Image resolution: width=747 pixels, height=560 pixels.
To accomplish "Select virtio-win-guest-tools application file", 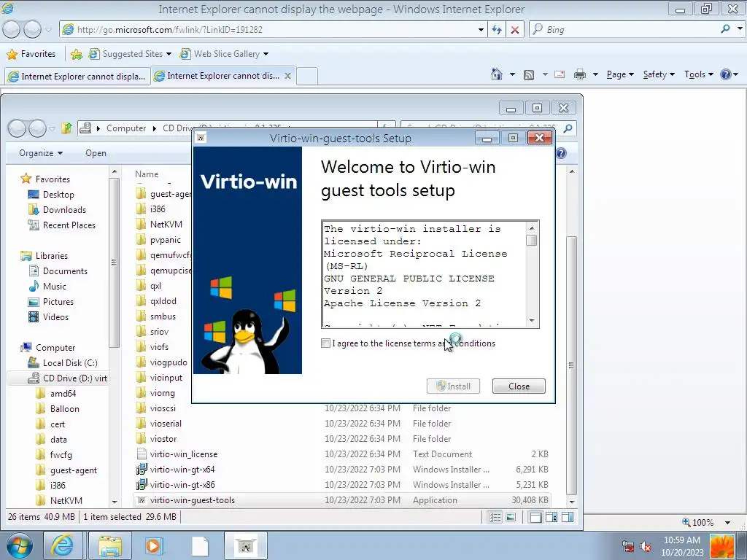I will click(x=192, y=500).
